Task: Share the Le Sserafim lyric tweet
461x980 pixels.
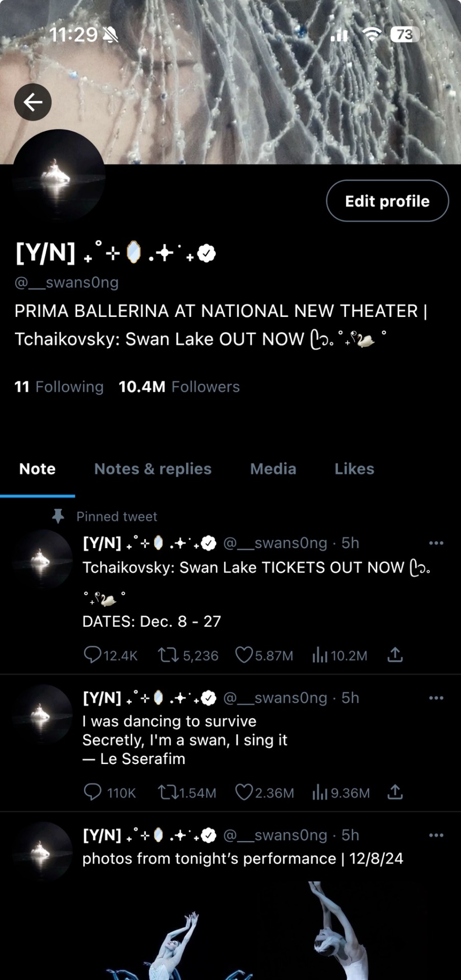Action: click(x=395, y=792)
